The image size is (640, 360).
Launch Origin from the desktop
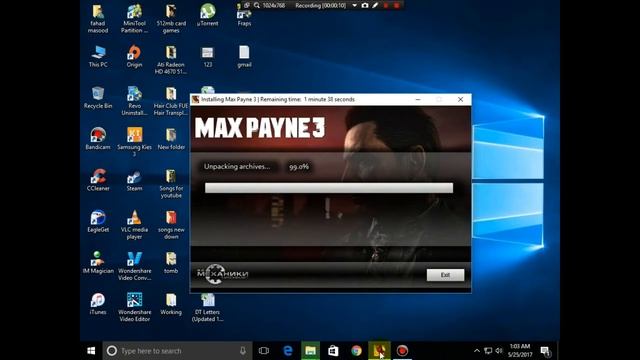point(134,56)
